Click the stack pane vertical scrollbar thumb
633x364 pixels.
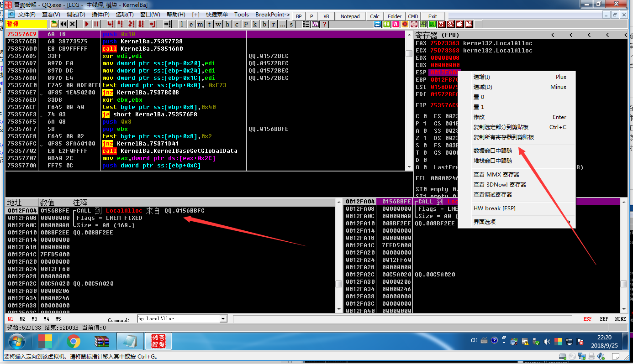pyautogui.click(x=623, y=284)
